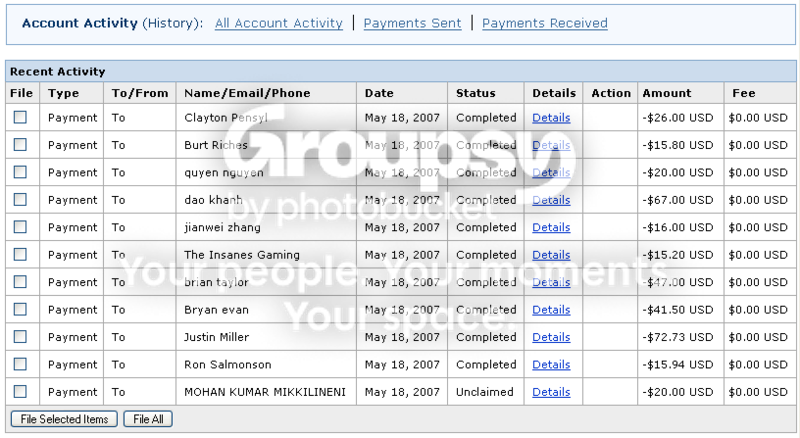The height and width of the screenshot is (438, 800).
Task: Click the -$16.00 USD amount
Action: coord(678,227)
